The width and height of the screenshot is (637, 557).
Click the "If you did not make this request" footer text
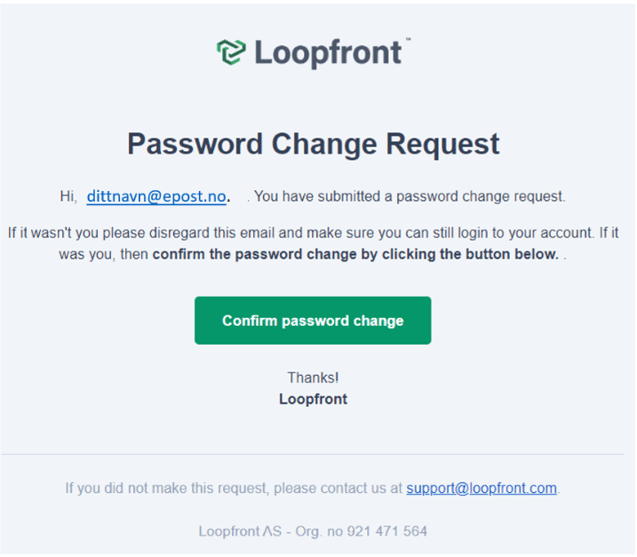click(x=167, y=488)
